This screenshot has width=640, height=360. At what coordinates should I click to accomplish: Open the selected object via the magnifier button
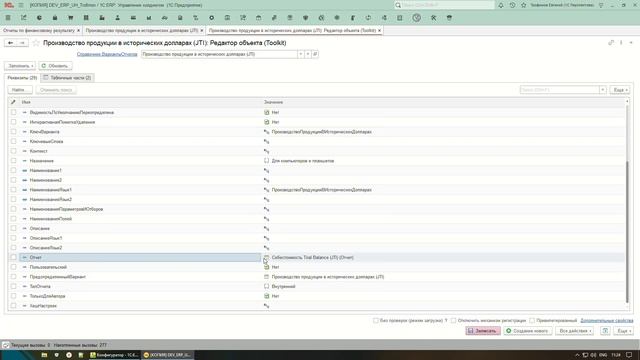[315, 54]
